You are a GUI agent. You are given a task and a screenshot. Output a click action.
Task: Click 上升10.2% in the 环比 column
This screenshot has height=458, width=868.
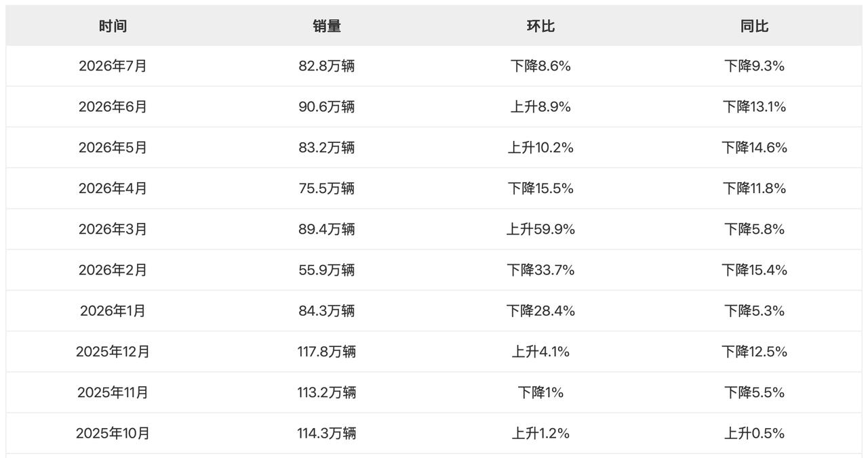click(540, 148)
